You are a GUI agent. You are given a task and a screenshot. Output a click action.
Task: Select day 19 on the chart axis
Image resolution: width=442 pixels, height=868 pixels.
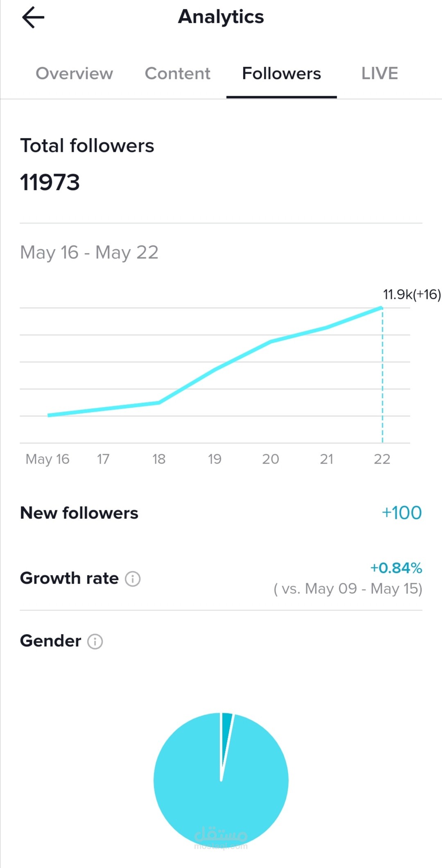(214, 459)
